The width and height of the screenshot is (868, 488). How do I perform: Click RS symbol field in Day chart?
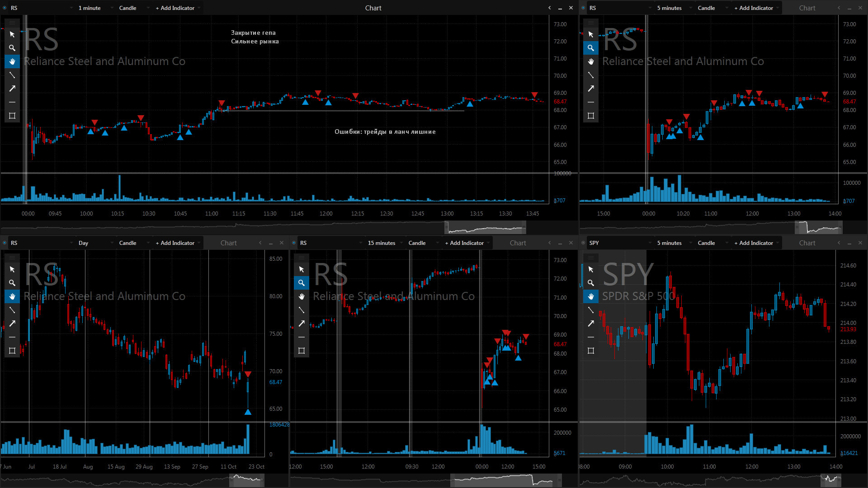point(41,243)
